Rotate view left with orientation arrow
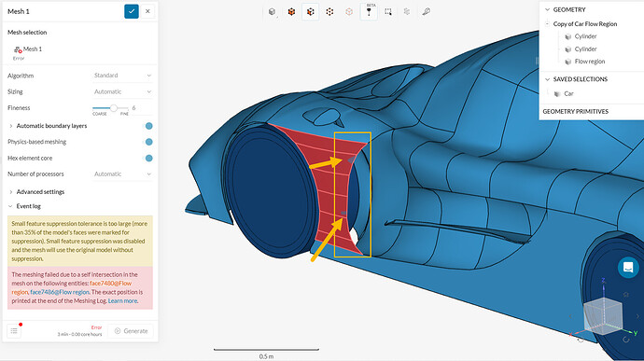This screenshot has width=644, height=361. (570, 316)
